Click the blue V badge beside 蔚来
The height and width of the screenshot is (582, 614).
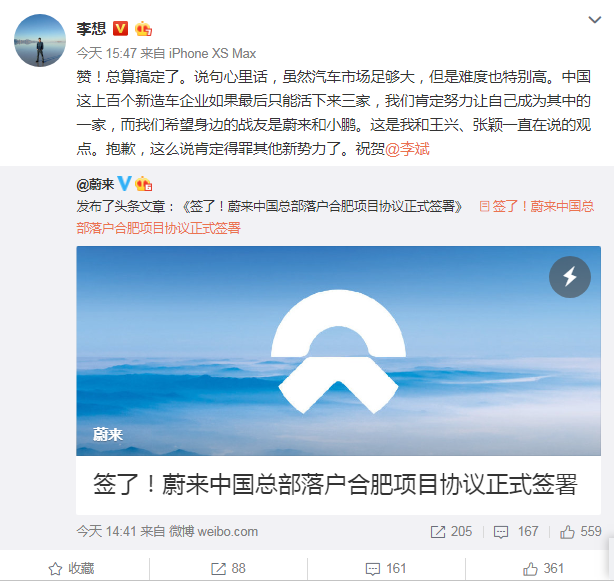coord(125,184)
